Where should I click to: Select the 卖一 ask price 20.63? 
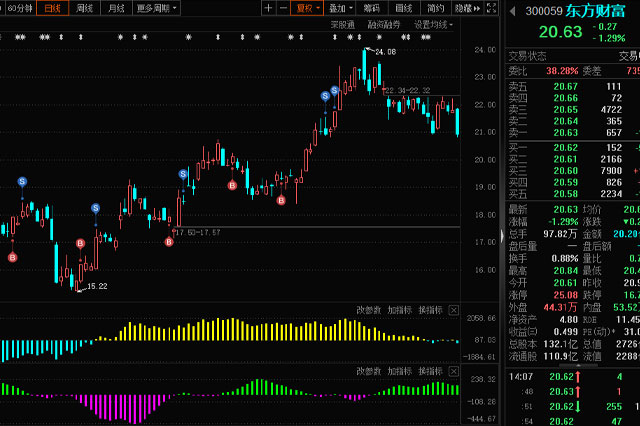point(566,133)
